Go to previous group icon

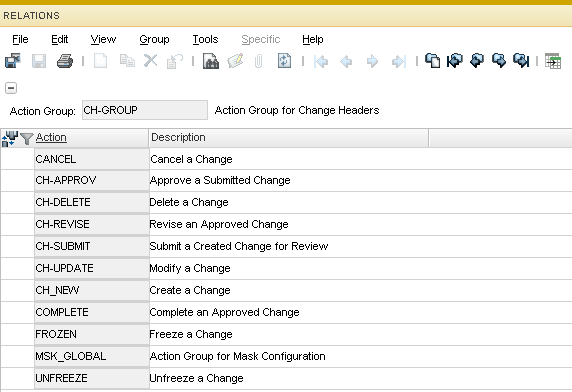tap(477, 61)
